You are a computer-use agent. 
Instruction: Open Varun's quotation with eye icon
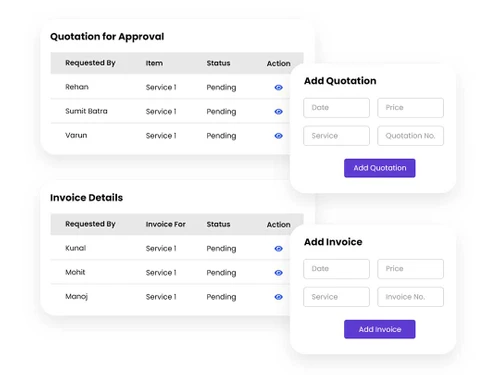click(278, 136)
